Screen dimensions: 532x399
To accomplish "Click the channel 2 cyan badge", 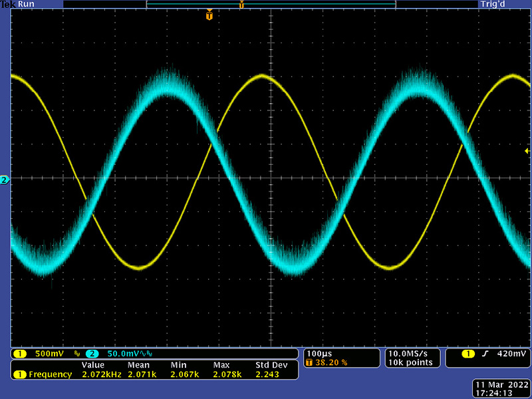I will (92, 354).
